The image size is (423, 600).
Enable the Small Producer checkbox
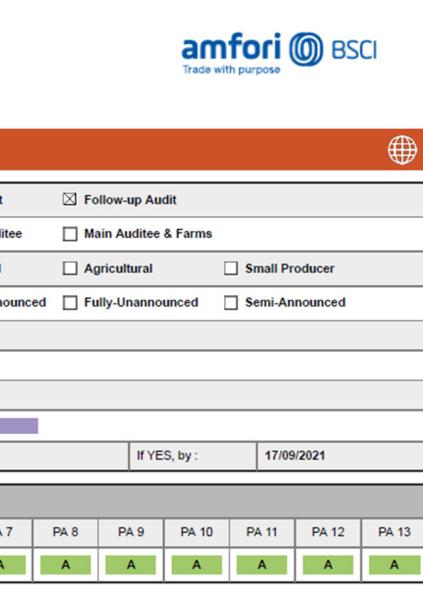231,268
